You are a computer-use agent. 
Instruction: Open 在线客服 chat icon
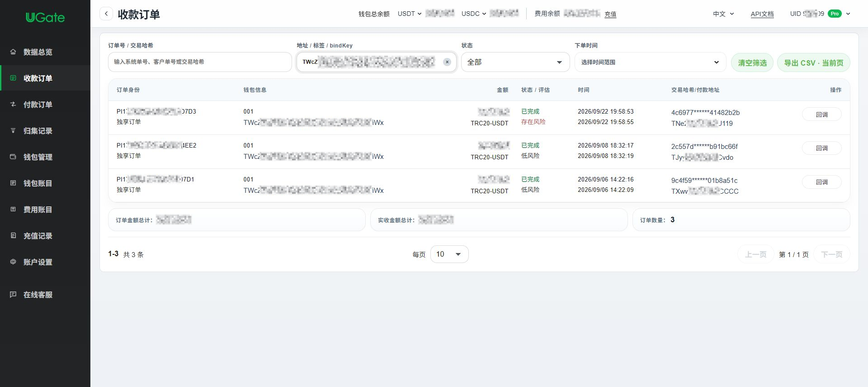(13, 294)
